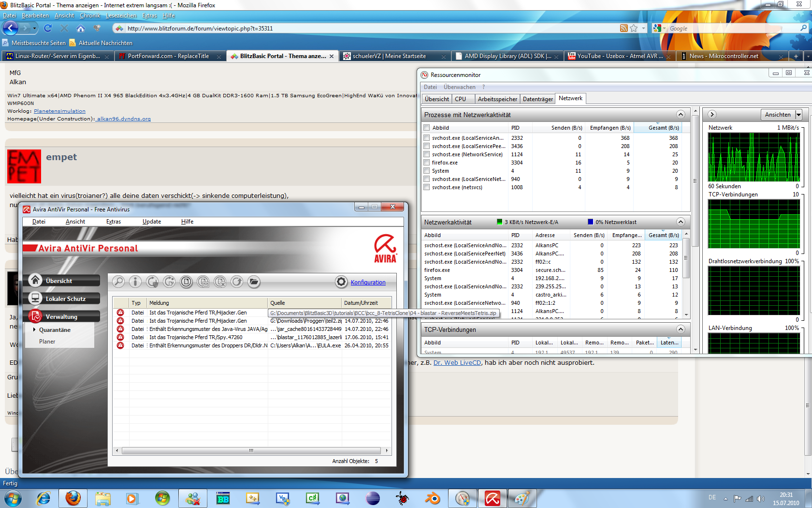Viewport: 812px width, 508px height.
Task: Open Blender from the Windows taskbar
Action: [433, 498]
